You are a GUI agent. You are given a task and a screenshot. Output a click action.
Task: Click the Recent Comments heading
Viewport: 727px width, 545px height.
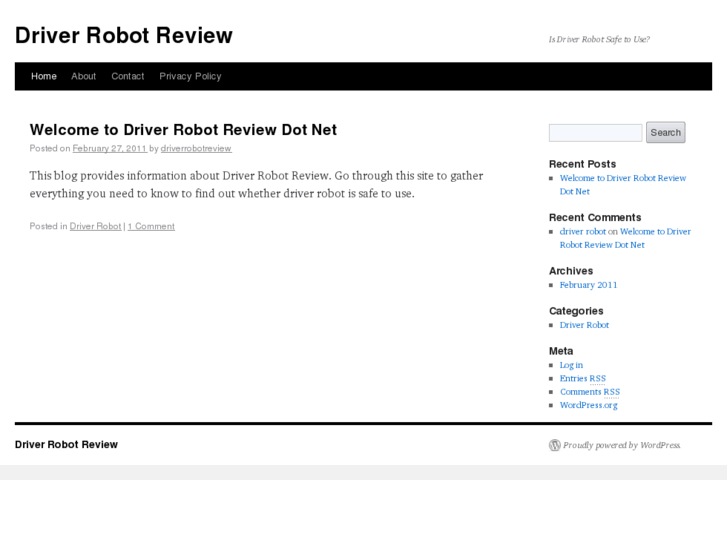point(595,218)
